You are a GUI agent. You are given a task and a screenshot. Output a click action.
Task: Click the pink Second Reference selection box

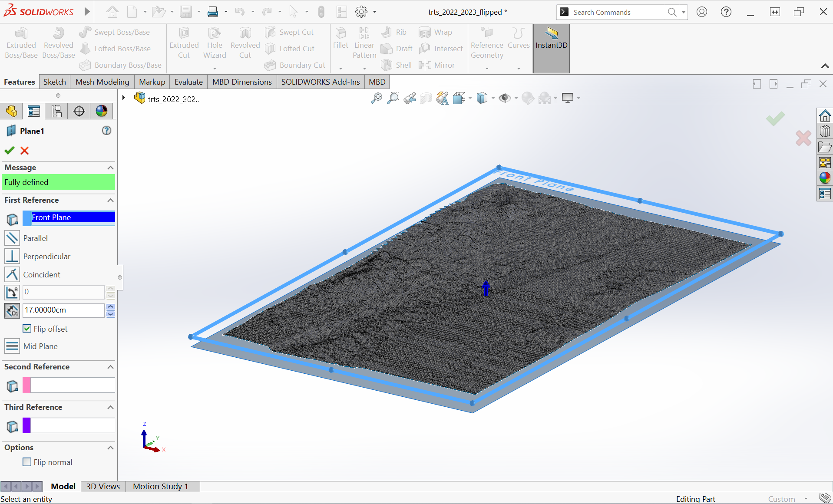[69, 385]
